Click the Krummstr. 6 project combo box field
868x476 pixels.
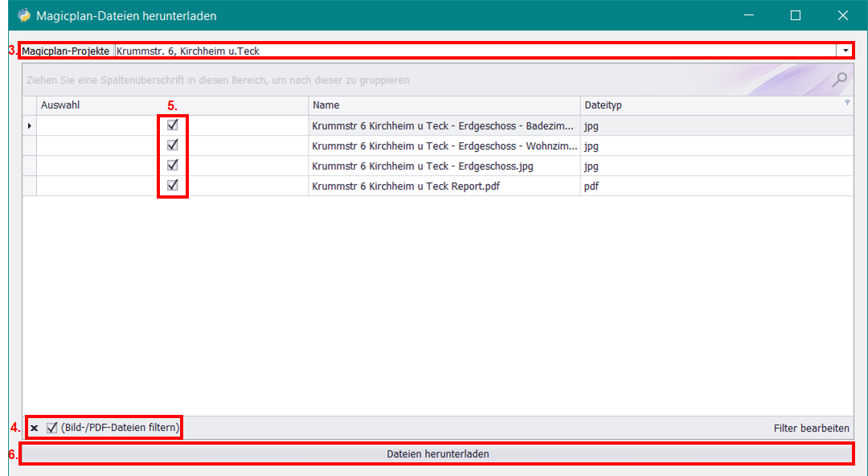[474, 51]
